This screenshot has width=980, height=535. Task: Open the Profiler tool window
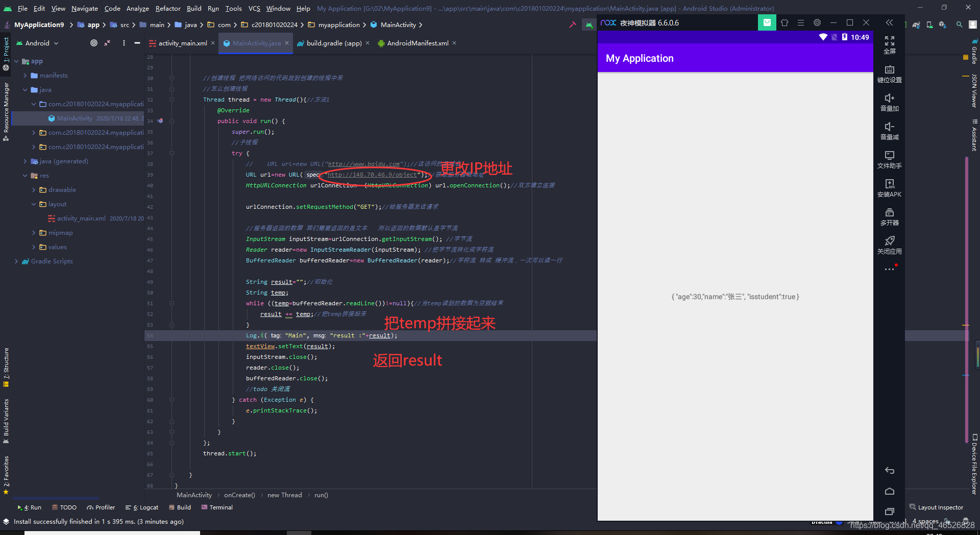click(x=101, y=507)
